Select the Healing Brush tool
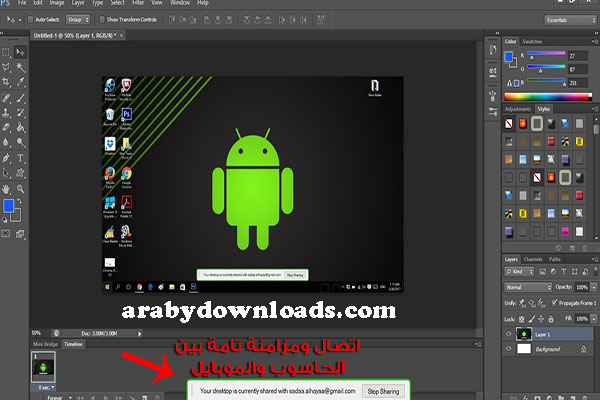 pos(6,98)
